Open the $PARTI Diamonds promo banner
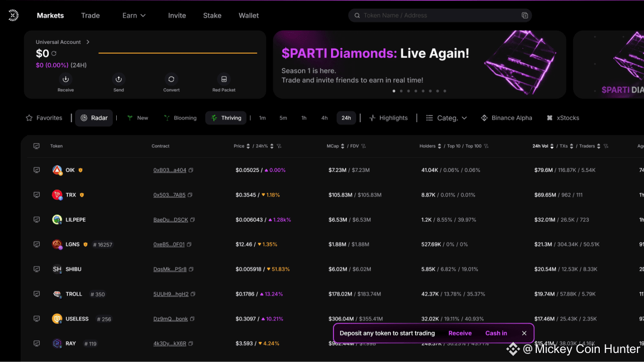The width and height of the screenshot is (644, 362). 420,64
